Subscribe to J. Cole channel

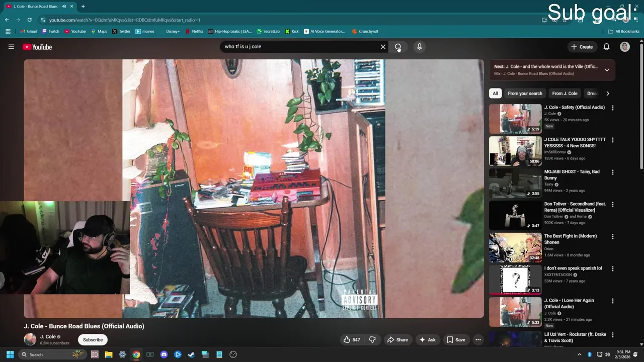click(93, 340)
